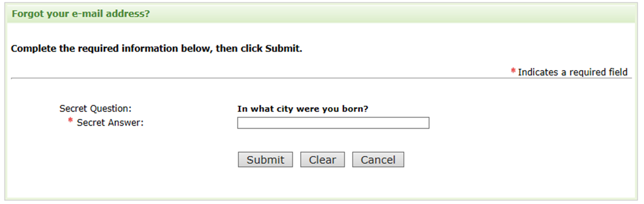This screenshot has width=644, height=204.
Task: Click the empty green header bar right of the title
Action: tap(385, 14)
